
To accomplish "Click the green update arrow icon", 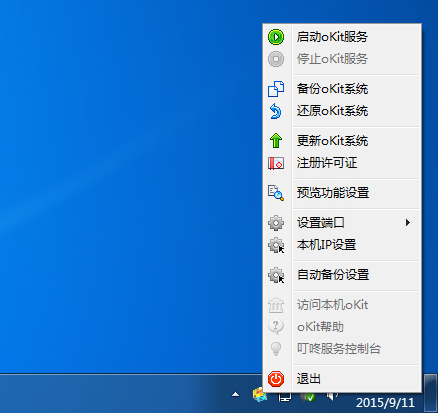I will [276, 141].
